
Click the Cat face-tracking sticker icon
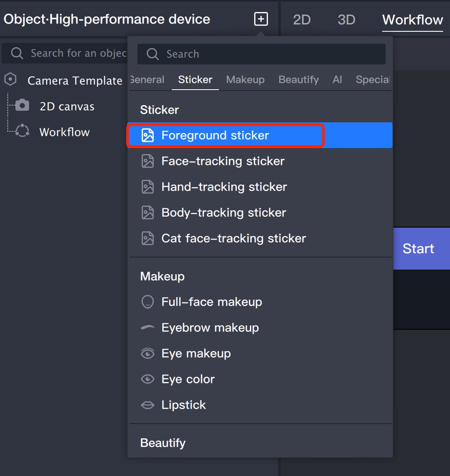click(148, 238)
